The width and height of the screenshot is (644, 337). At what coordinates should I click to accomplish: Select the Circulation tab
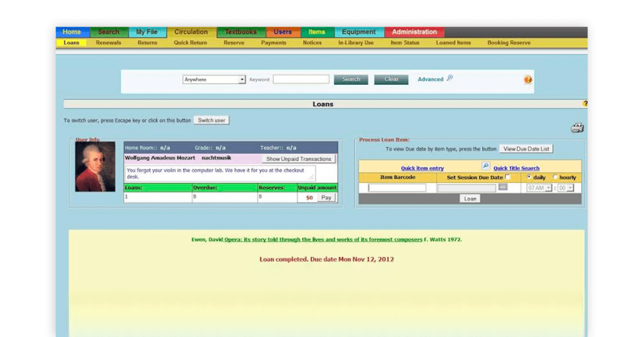coord(191,32)
